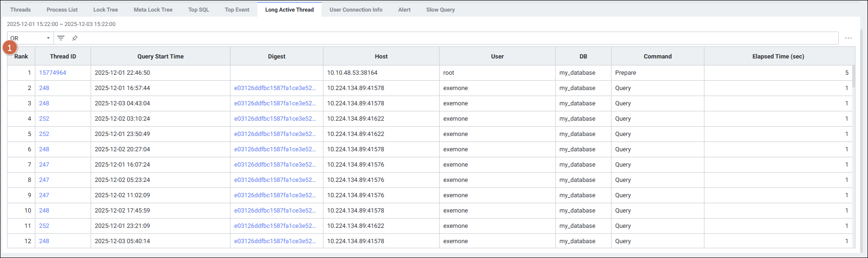Switch to the Threads tab
This screenshot has width=868, height=258.
click(20, 10)
